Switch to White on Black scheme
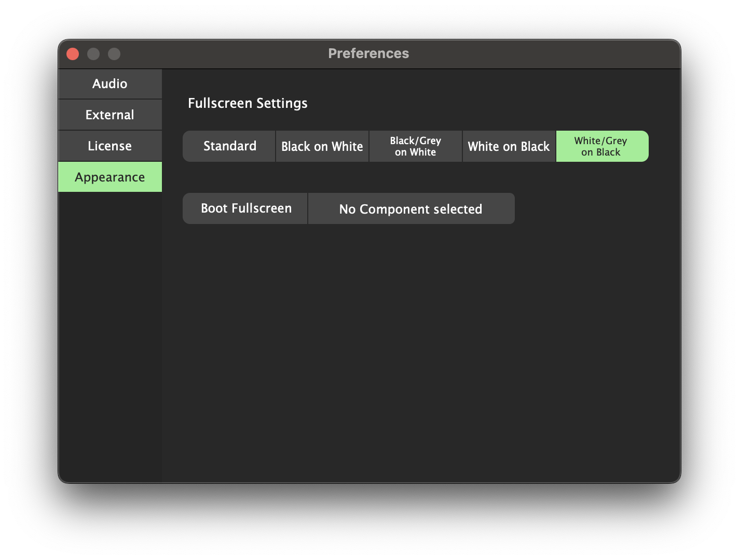 [509, 146]
